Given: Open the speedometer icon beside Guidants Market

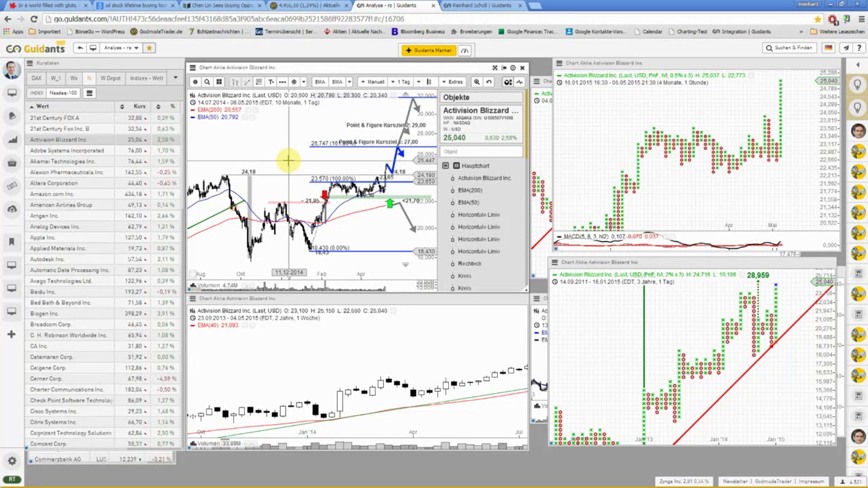Looking at the screenshot, I should pos(465,51).
